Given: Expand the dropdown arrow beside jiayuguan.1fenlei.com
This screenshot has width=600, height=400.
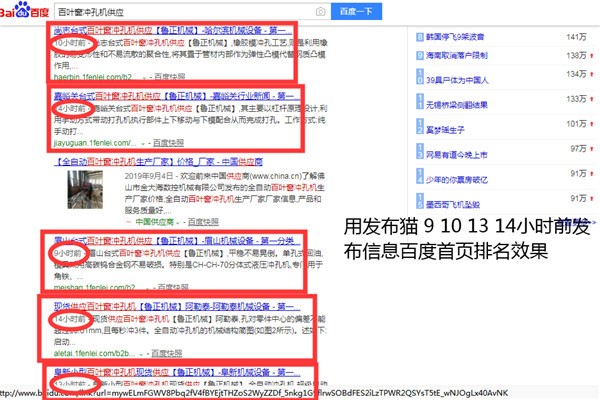Looking at the screenshot, I should 143,144.
